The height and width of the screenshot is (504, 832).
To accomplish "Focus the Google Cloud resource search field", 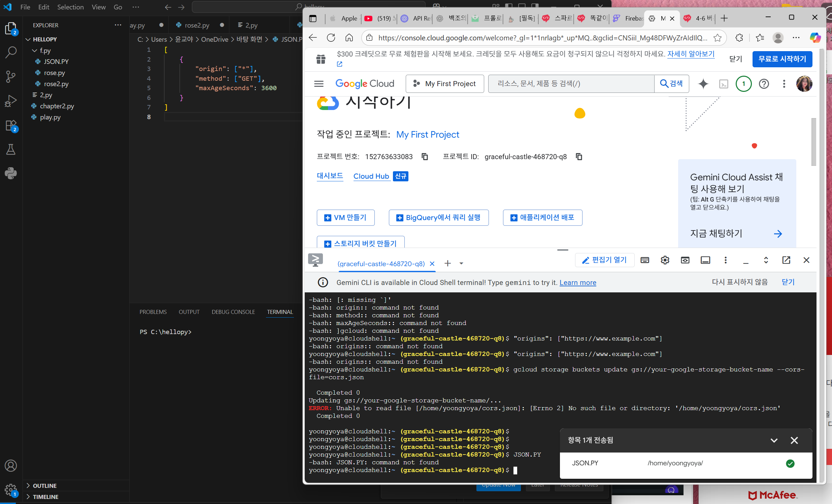I will pyautogui.click(x=571, y=84).
